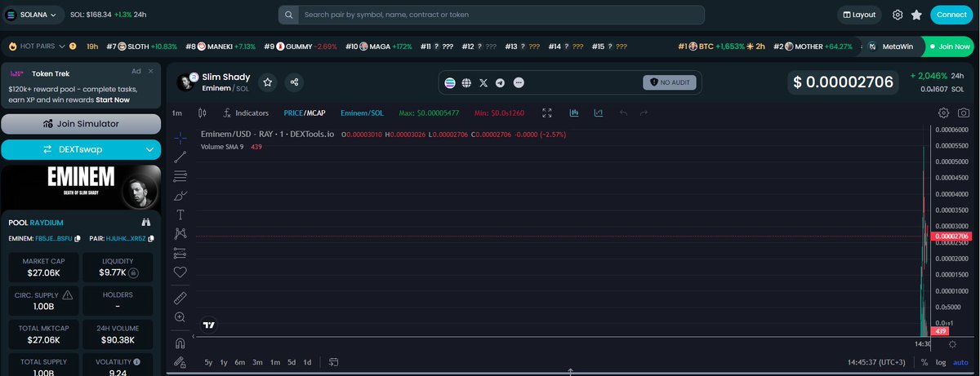Open the Layout button
The width and height of the screenshot is (980, 376).
pos(859,15)
